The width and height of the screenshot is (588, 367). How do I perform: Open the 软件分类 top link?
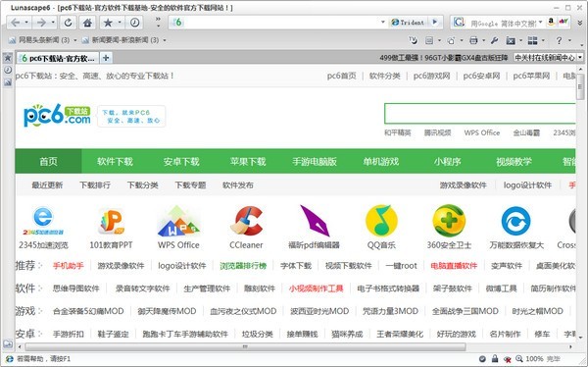coord(385,76)
